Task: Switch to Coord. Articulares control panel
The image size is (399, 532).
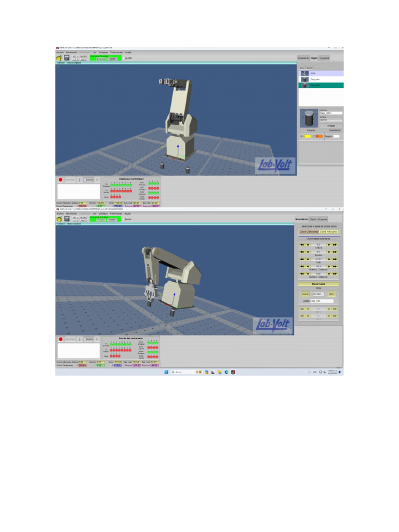Action: pos(329,232)
